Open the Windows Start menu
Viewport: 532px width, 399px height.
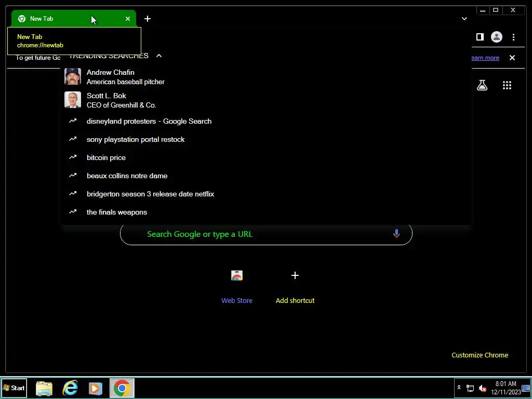(x=14, y=388)
